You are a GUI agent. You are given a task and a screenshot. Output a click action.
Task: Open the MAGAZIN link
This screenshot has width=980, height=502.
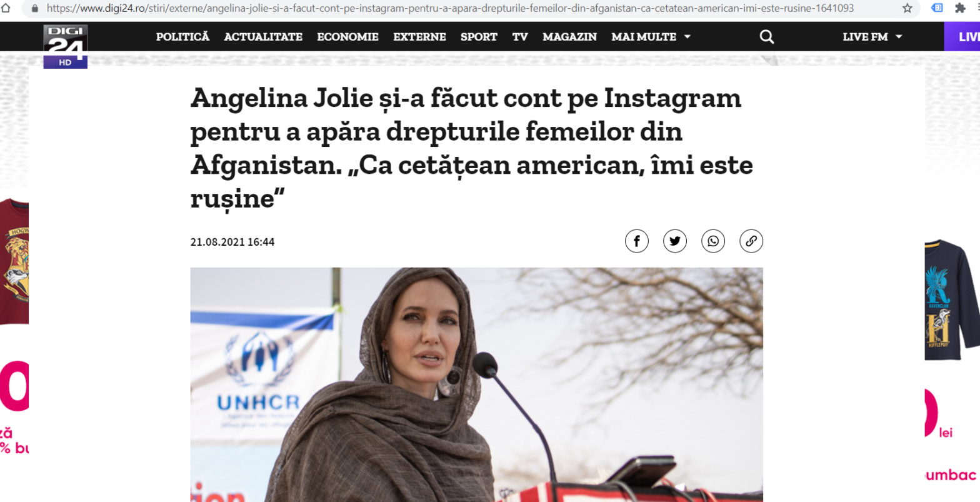click(569, 37)
